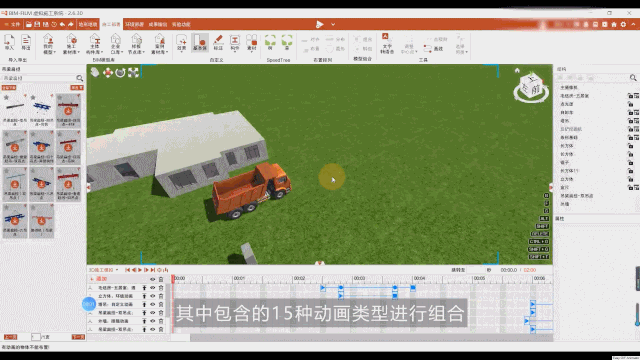The image size is (640, 360).
Task: Click the open folder icon in quick access bar
Action: pos(29,24)
